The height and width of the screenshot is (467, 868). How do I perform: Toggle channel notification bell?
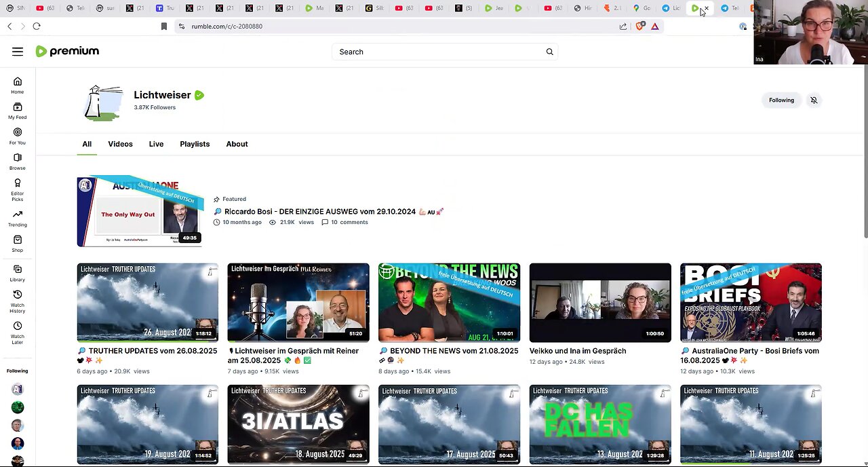814,100
